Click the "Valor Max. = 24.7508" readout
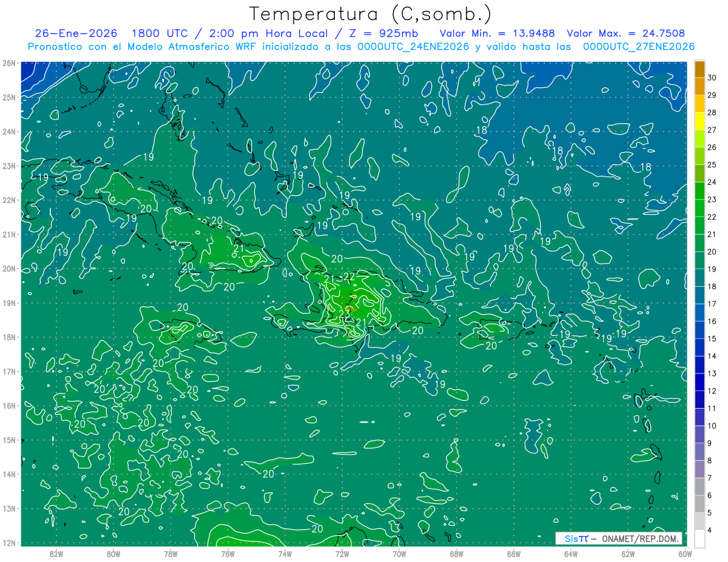Viewport: 728px width, 562px height. coord(625,33)
